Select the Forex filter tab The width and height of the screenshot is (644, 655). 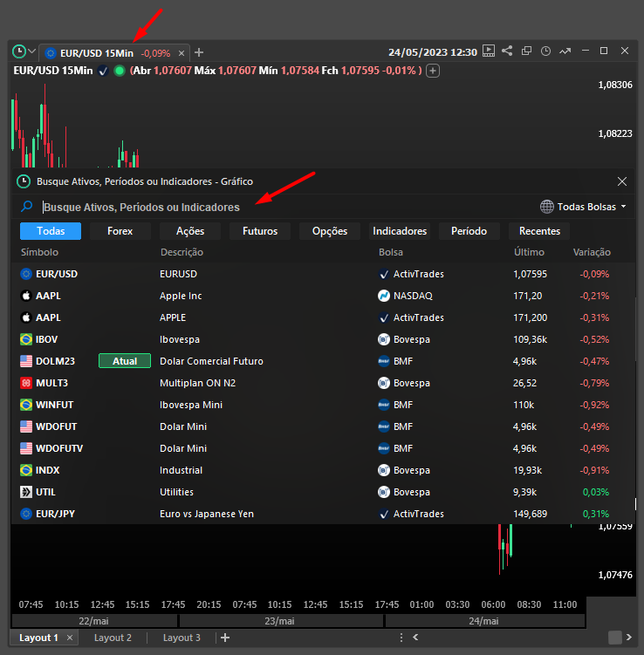pyautogui.click(x=120, y=231)
